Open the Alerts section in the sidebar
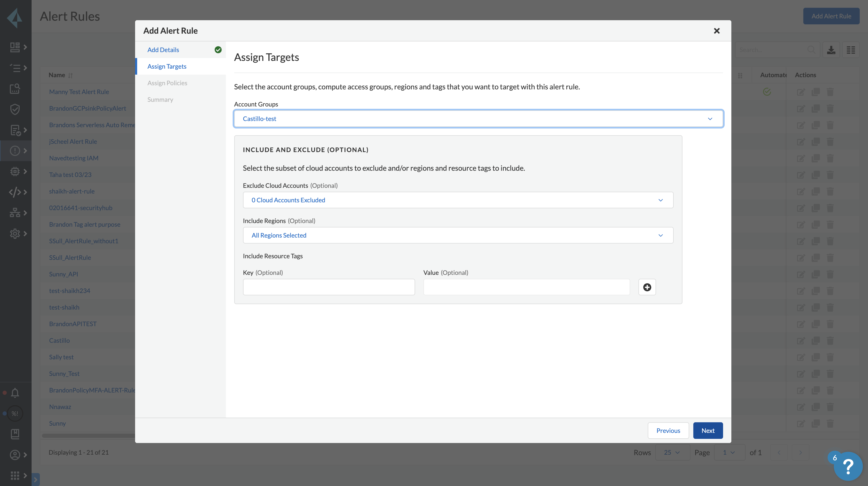The height and width of the screenshot is (486, 868). click(15, 151)
